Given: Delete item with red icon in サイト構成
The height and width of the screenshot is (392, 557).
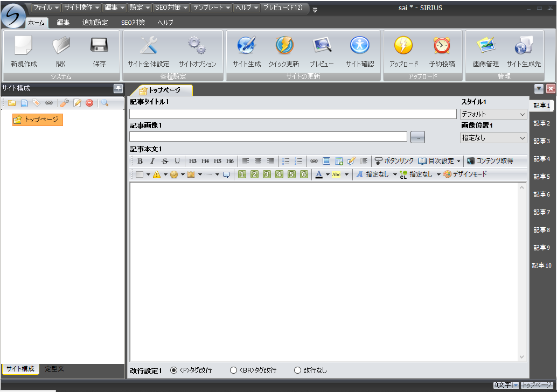Looking at the screenshot, I should pos(89,103).
